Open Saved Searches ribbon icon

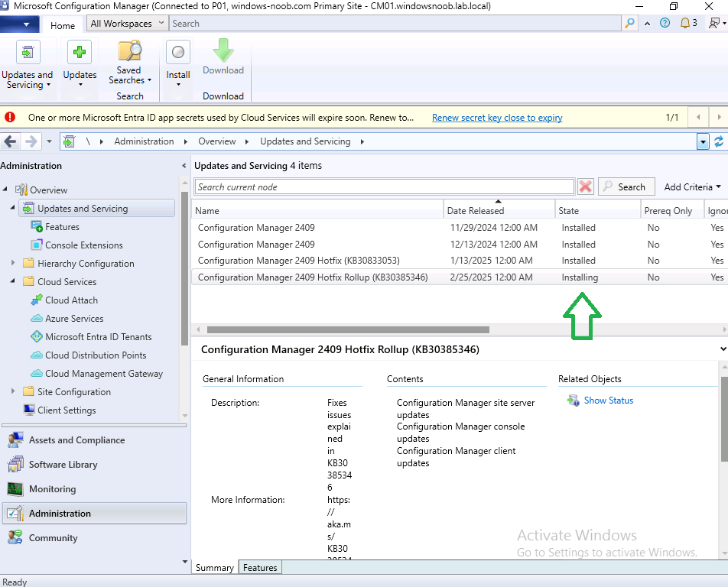(x=129, y=51)
